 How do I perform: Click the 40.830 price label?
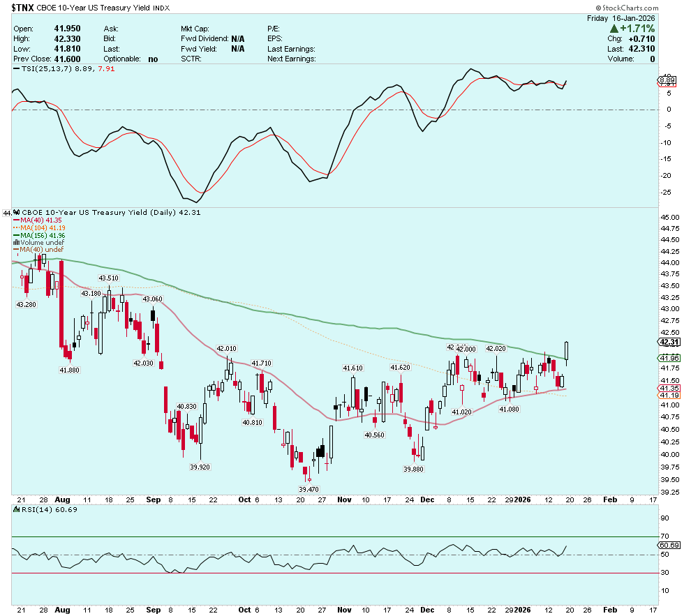tap(186, 407)
